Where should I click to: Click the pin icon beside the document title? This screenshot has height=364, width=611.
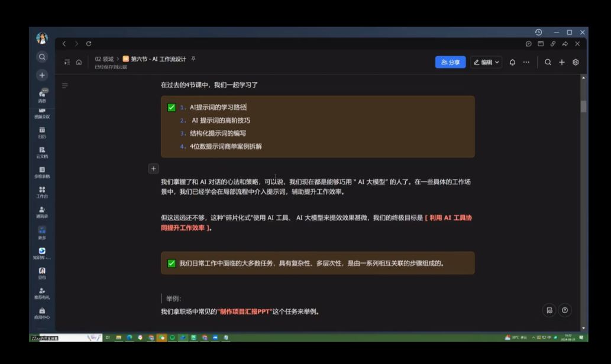pyautogui.click(x=193, y=59)
